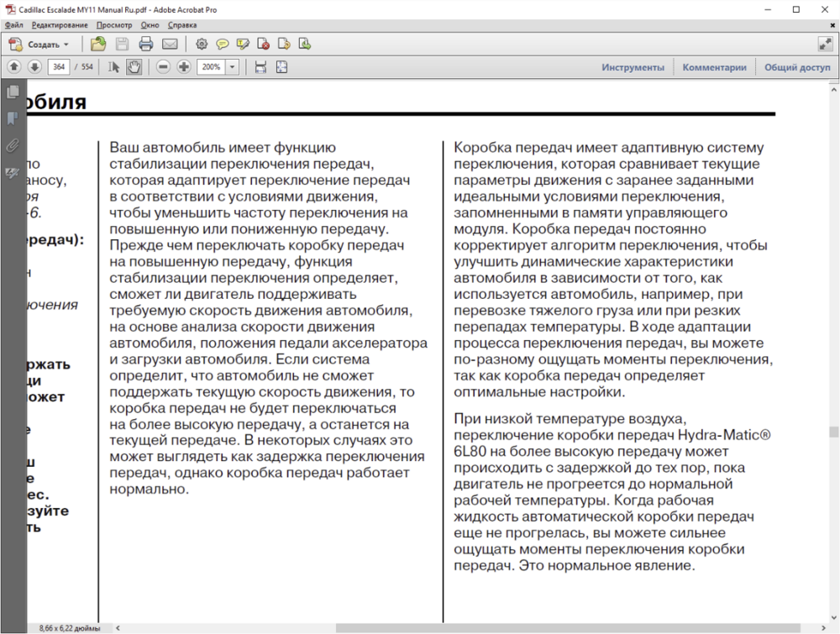Select the text highlight tool icon

click(x=244, y=44)
